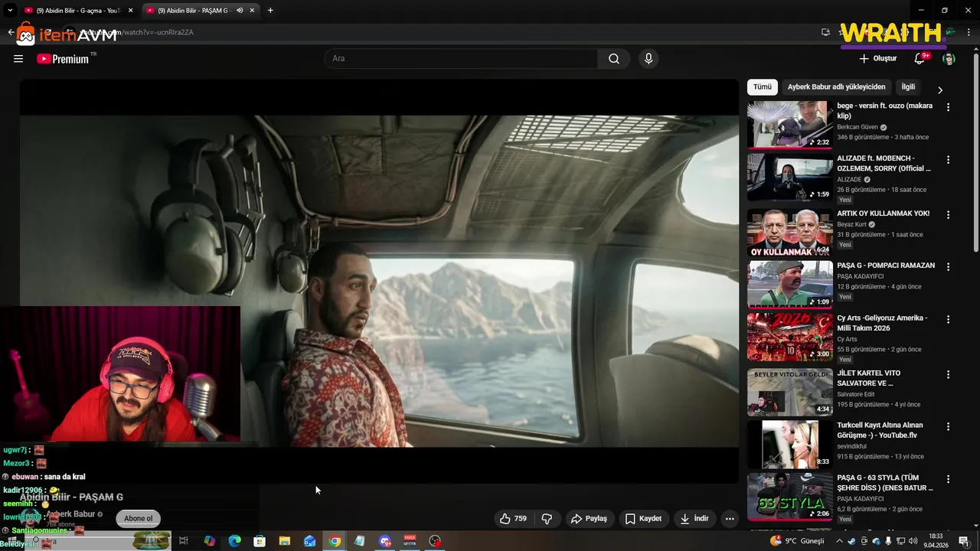Open weather widget 9°C Güneşli
Image resolution: width=980 pixels, height=551 pixels.
point(798,541)
